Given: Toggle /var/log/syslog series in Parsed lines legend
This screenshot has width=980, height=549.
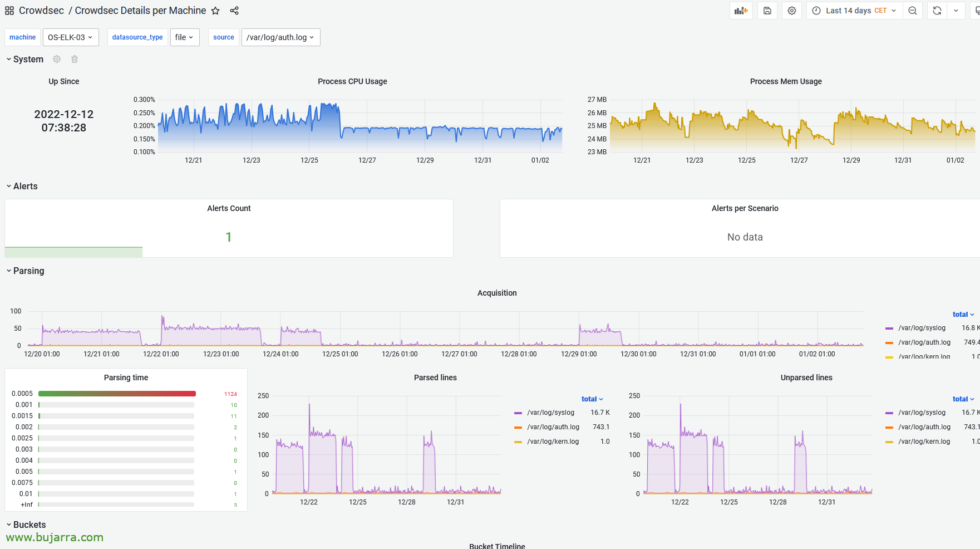Looking at the screenshot, I should [550, 413].
